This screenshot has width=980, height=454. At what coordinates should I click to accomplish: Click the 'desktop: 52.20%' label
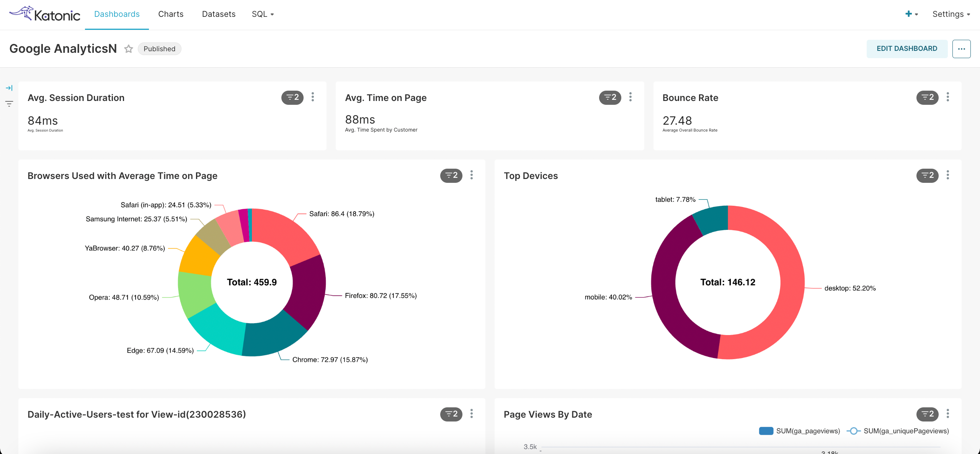point(850,288)
